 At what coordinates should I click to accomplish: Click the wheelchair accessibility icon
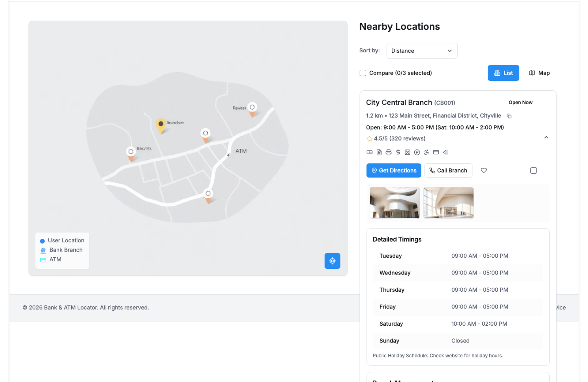[426, 152]
